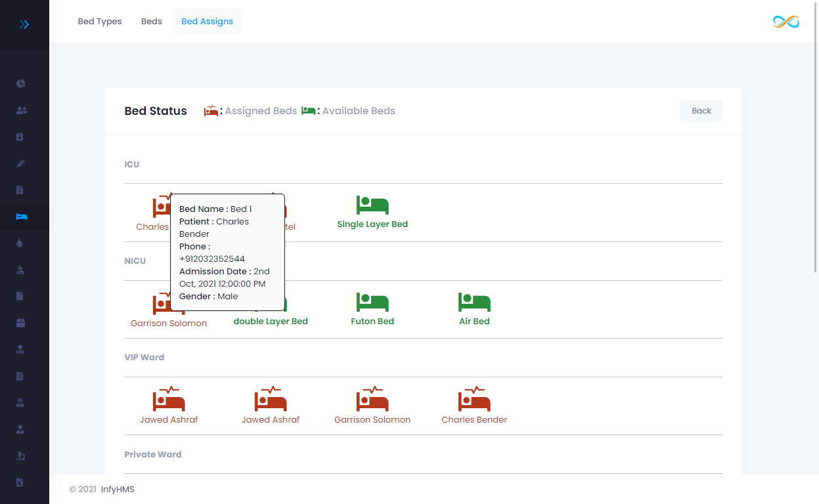Image resolution: width=819 pixels, height=504 pixels.
Task: Select the Bed Assigns tab
Action: (x=207, y=21)
